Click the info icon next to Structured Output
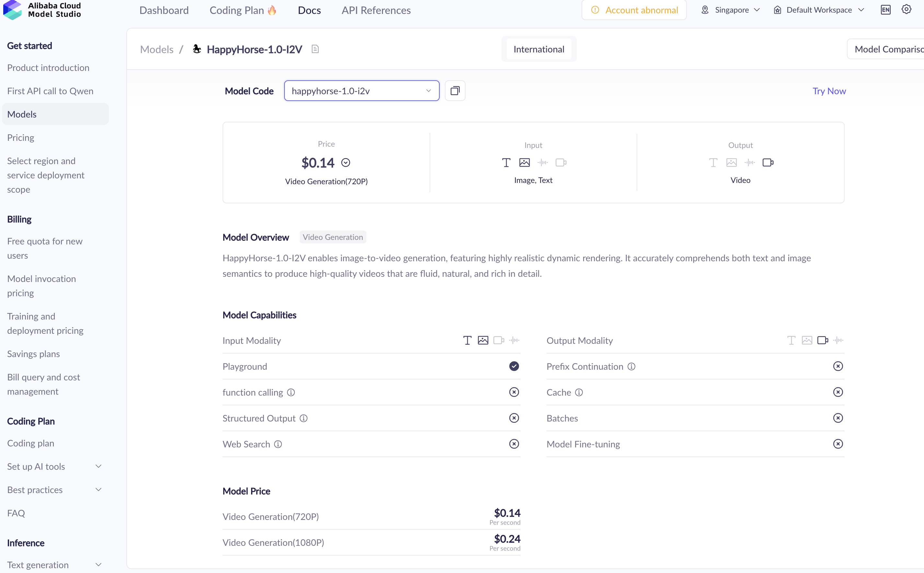924x573 pixels. click(303, 418)
